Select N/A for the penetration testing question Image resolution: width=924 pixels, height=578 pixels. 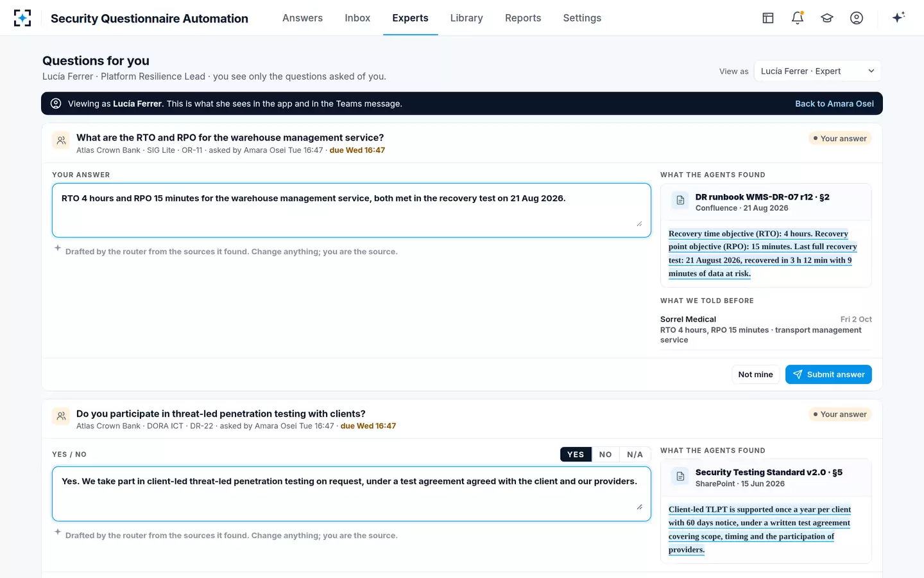(635, 455)
